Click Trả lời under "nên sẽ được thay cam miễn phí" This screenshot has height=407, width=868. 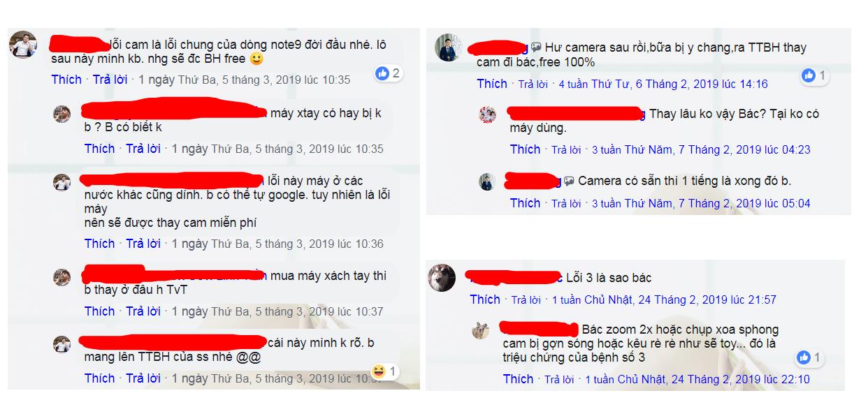[144, 244]
